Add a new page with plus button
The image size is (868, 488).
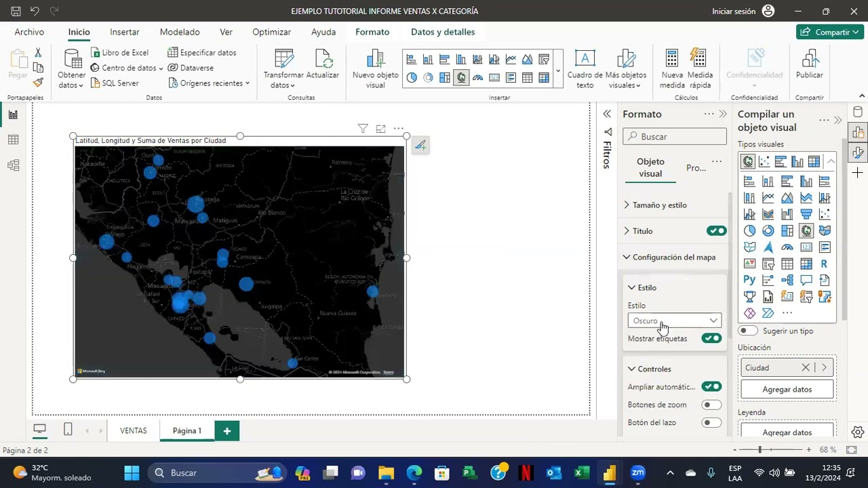[227, 430]
